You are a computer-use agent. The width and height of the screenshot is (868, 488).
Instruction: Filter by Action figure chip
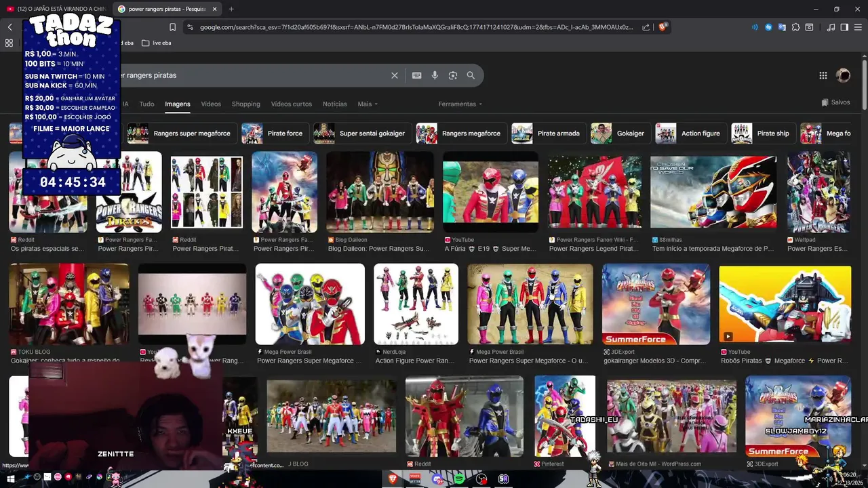click(x=691, y=134)
